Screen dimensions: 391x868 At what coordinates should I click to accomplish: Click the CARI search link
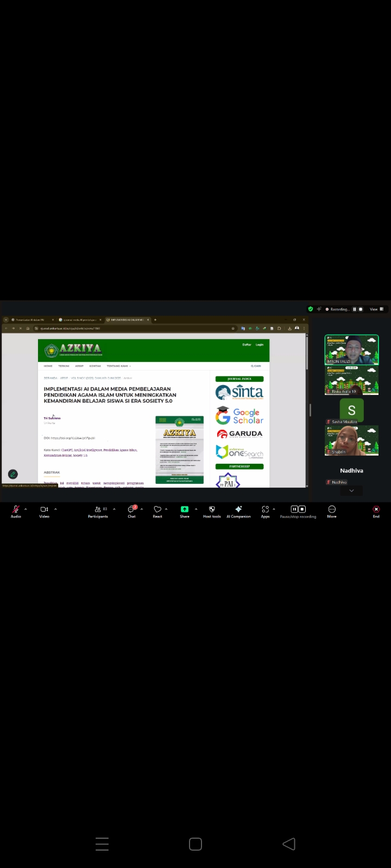[x=256, y=366]
